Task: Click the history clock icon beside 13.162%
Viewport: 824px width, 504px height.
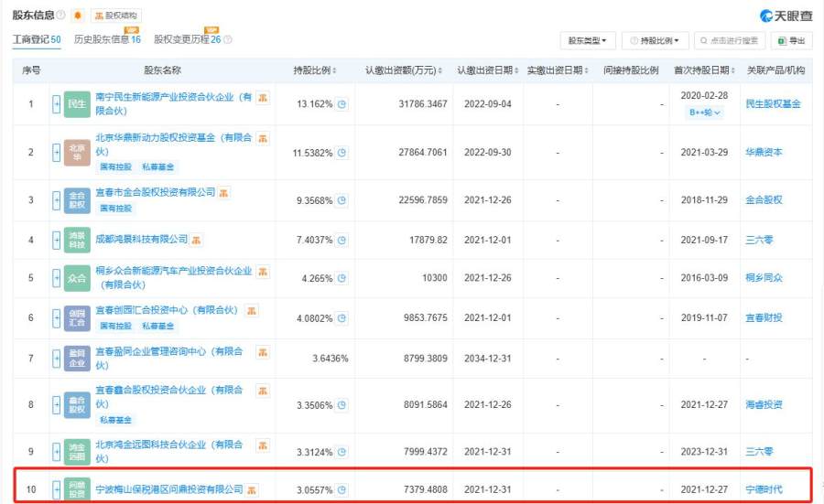Action: [x=342, y=104]
